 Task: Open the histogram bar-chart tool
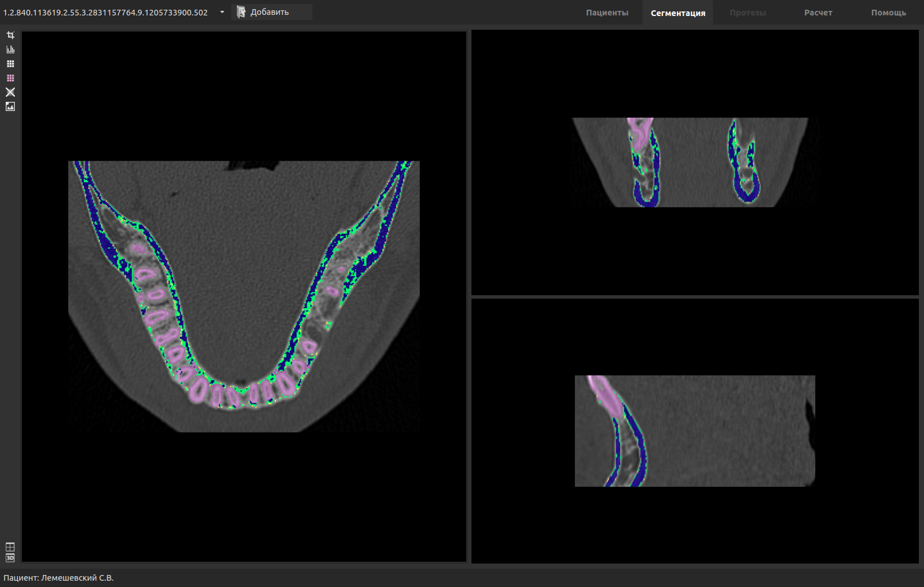click(x=10, y=50)
